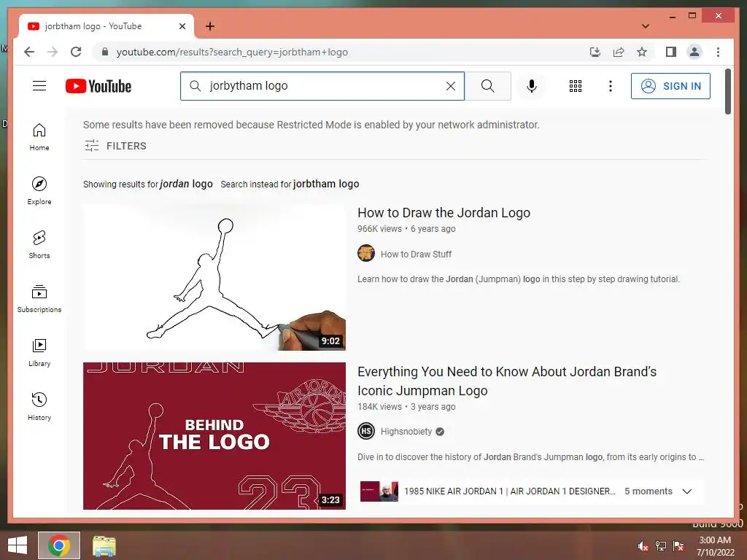
Task: Open the How to Draw Stuff channel avatar
Action: click(366, 253)
